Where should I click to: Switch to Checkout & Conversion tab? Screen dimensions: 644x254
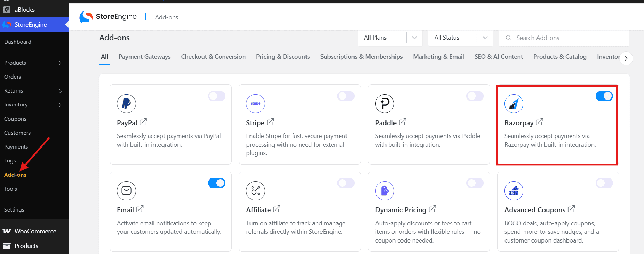click(x=213, y=57)
